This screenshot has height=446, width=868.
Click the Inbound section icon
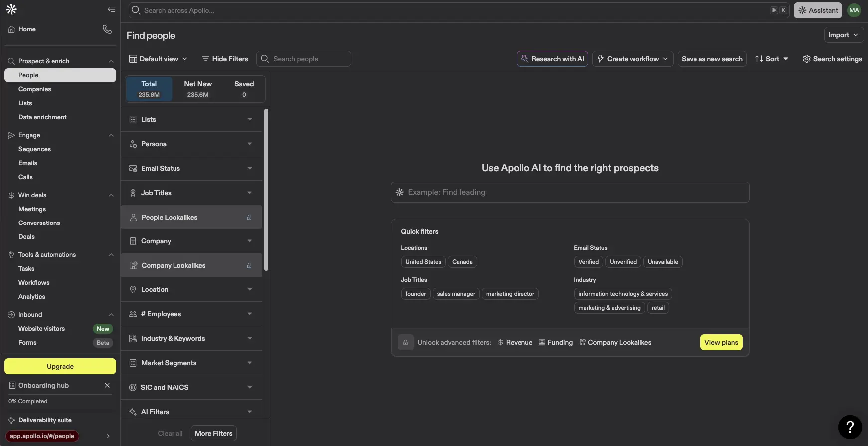[x=11, y=315]
